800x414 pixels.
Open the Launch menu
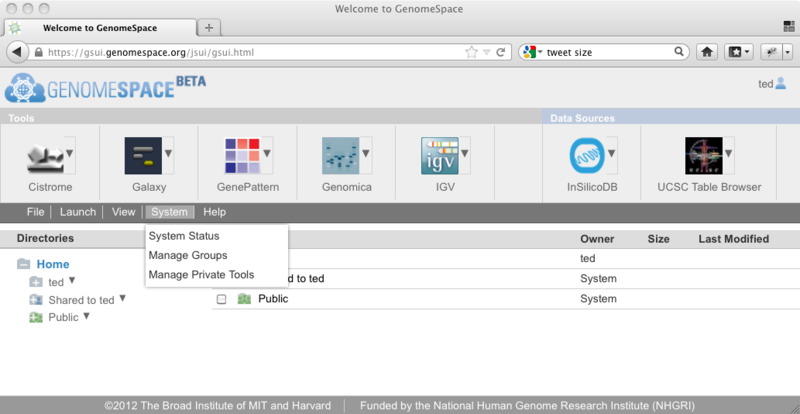click(78, 212)
